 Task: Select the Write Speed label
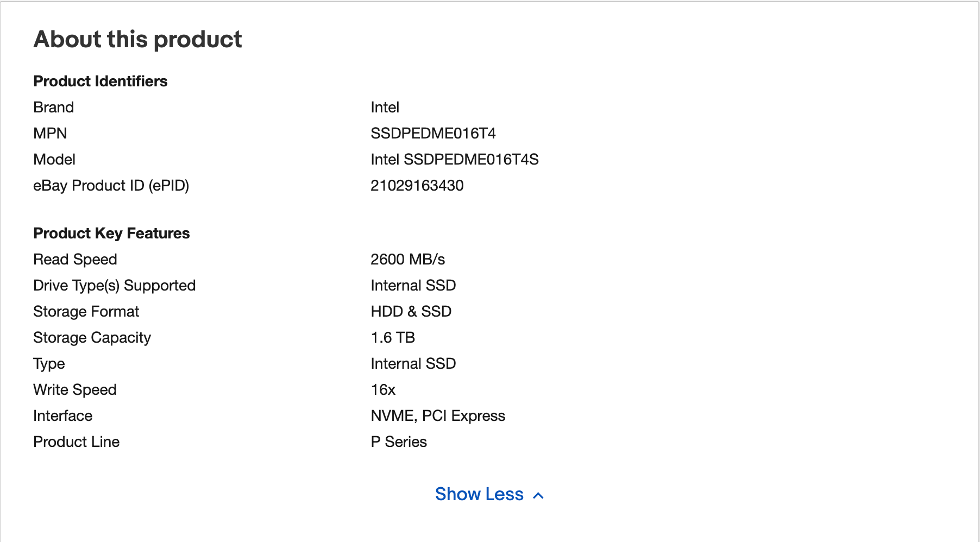click(x=74, y=389)
